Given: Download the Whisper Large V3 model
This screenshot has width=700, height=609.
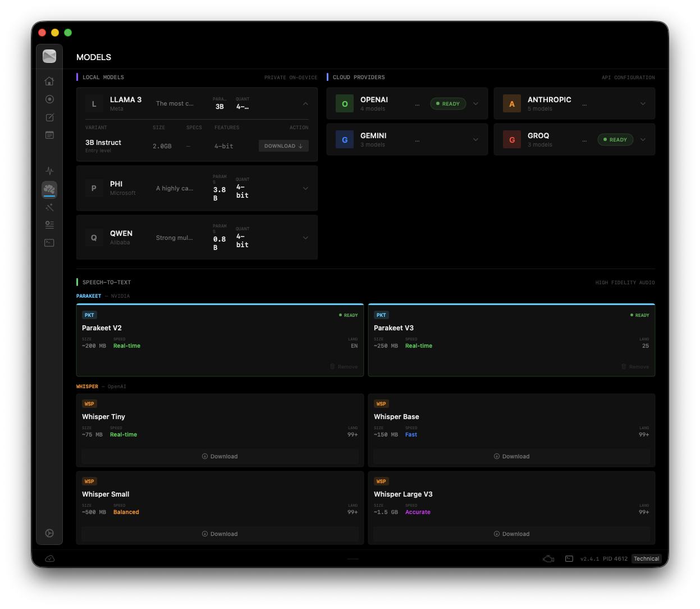Looking at the screenshot, I should (x=511, y=534).
